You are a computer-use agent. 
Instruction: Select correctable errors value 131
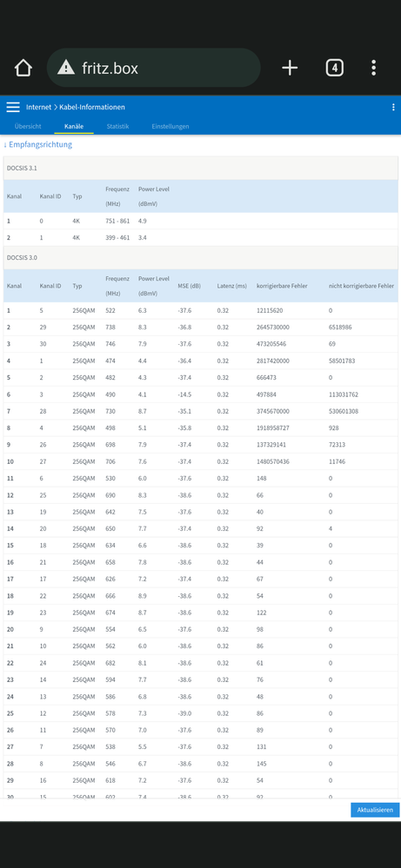tap(262, 746)
